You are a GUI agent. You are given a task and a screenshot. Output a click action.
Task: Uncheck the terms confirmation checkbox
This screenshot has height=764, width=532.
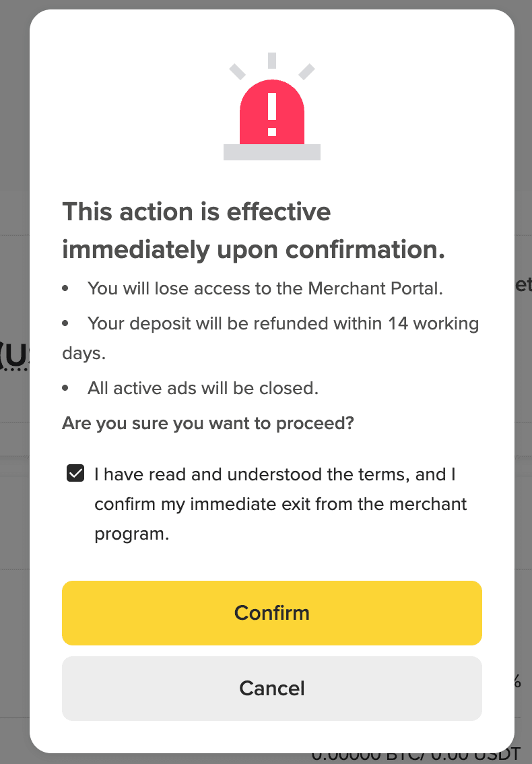point(75,474)
